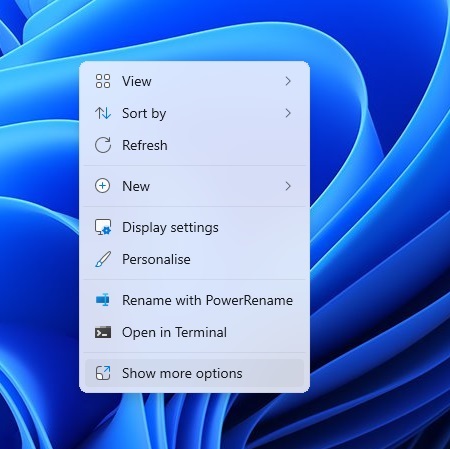The image size is (450, 449).
Task: Click the circular arrow Refresh icon
Action: (103, 145)
